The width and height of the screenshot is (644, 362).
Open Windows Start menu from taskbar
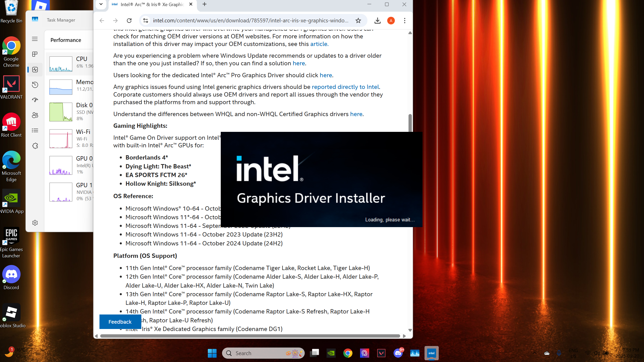[x=212, y=353]
